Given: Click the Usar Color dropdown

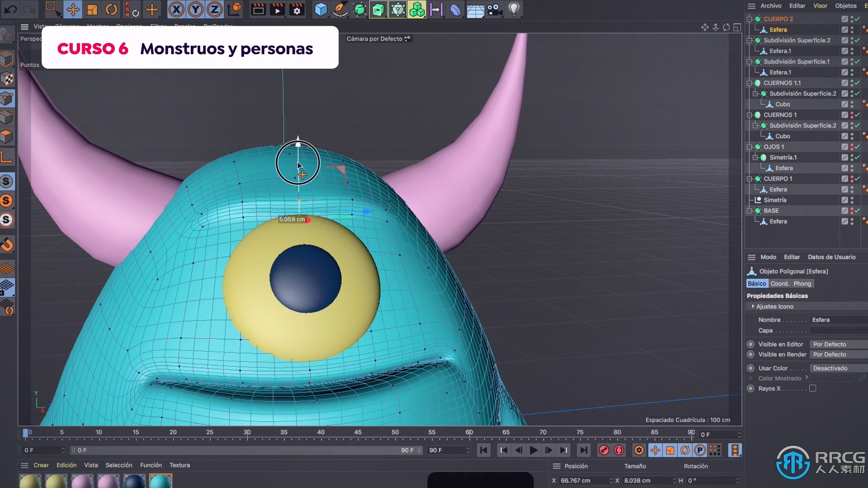Looking at the screenshot, I should [832, 368].
